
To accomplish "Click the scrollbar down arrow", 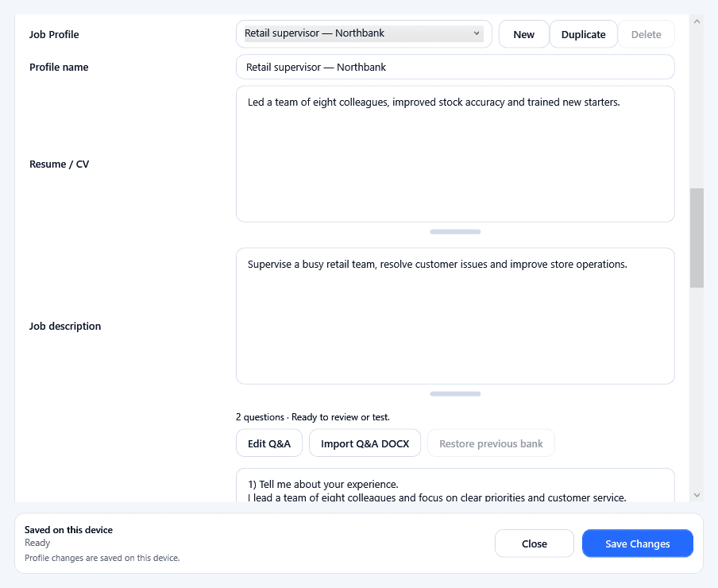I will [697, 494].
